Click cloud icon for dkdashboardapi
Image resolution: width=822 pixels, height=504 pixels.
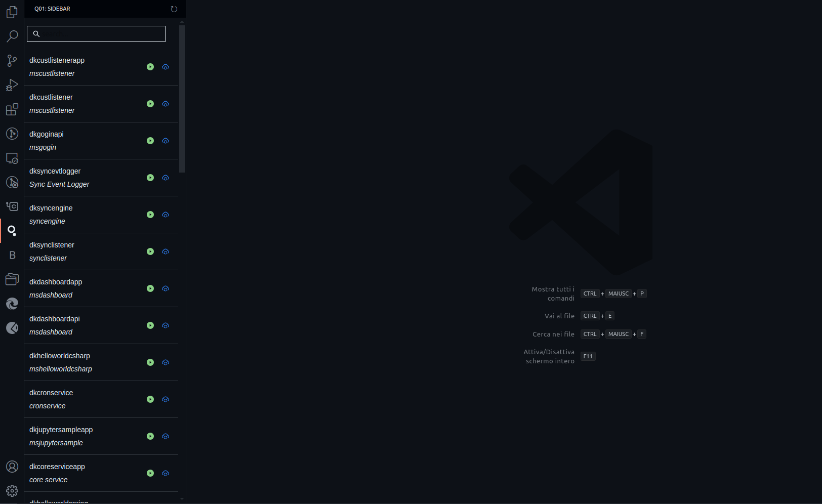[x=166, y=325]
